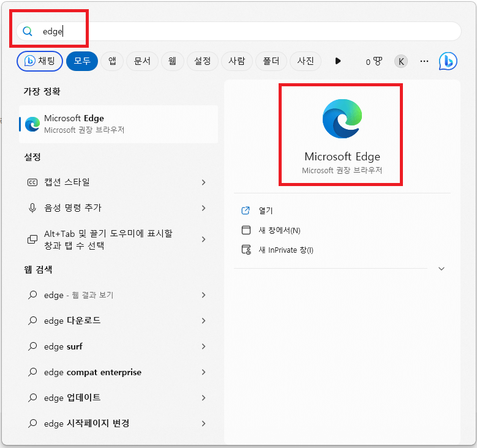Click search icon beside 'edge compat enterprise'
The image size is (477, 448).
(x=32, y=372)
